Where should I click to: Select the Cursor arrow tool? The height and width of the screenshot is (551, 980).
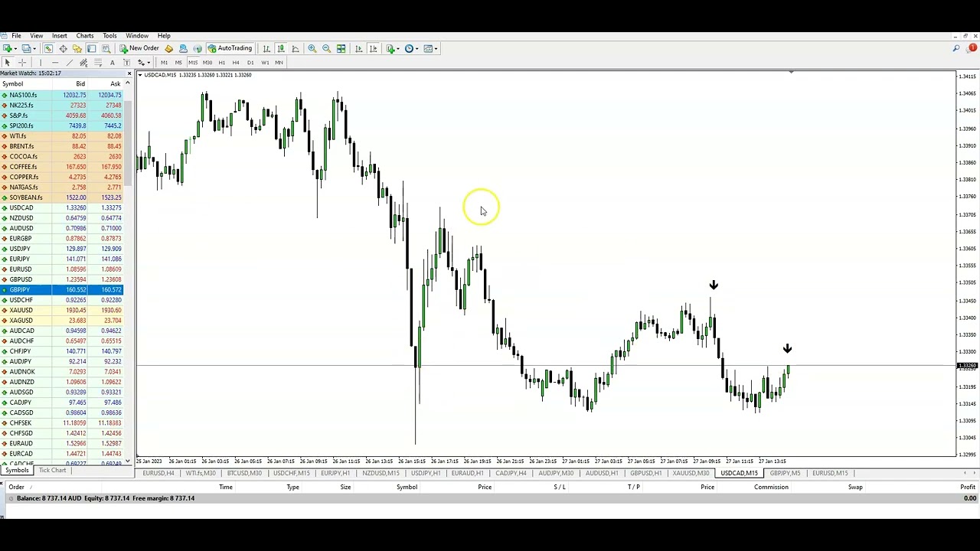pyautogui.click(x=8, y=63)
